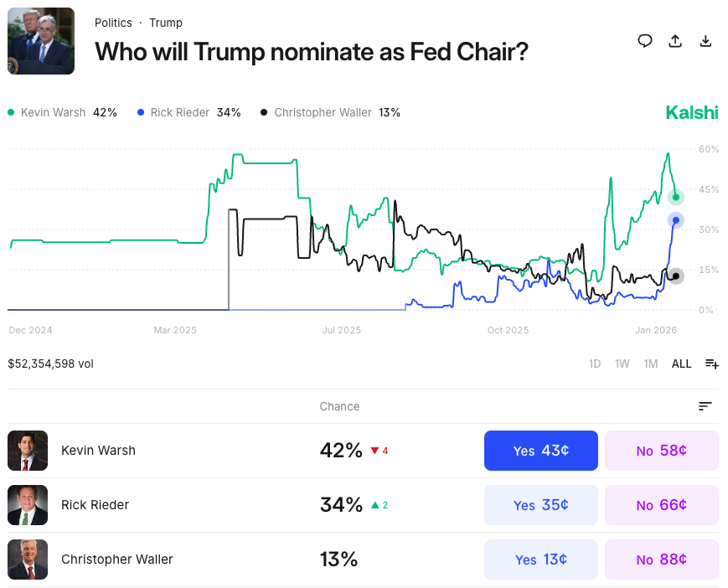Toggle the Kevin Warsh green legend dot
Viewport: 728px width, 588px height.
[x=10, y=111]
